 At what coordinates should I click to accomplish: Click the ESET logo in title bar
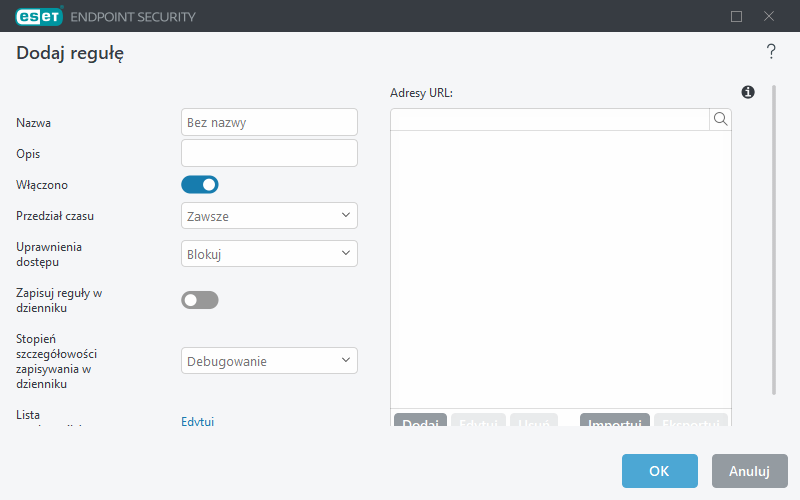pos(39,16)
